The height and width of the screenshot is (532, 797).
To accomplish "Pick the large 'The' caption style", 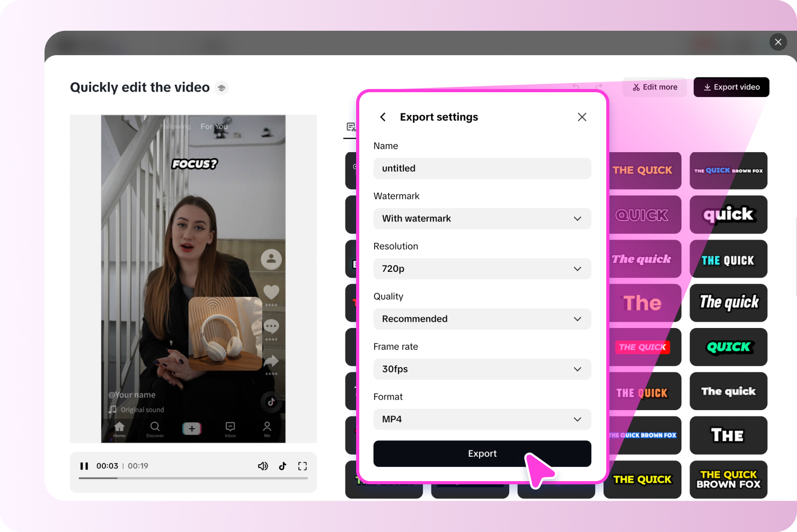I will [x=642, y=303].
